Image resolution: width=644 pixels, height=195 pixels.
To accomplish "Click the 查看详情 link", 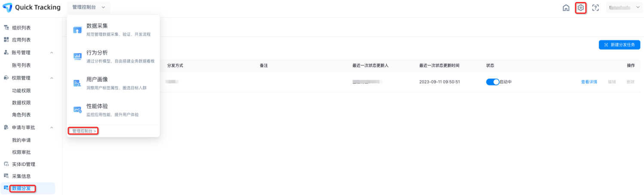I will coord(589,82).
